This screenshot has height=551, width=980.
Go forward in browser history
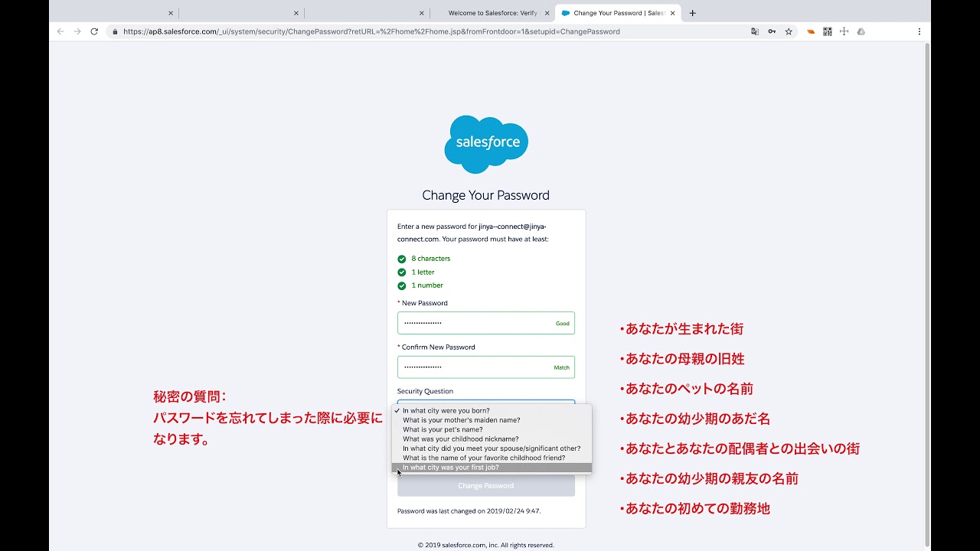tap(77, 31)
